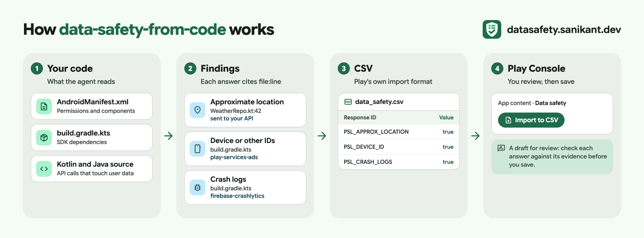Click the draft review note icon
The height and width of the screenshot is (238, 644).
[x=501, y=148]
